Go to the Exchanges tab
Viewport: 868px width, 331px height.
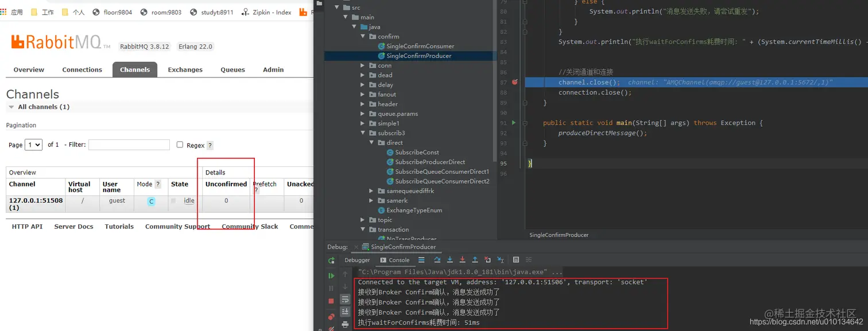click(x=185, y=69)
